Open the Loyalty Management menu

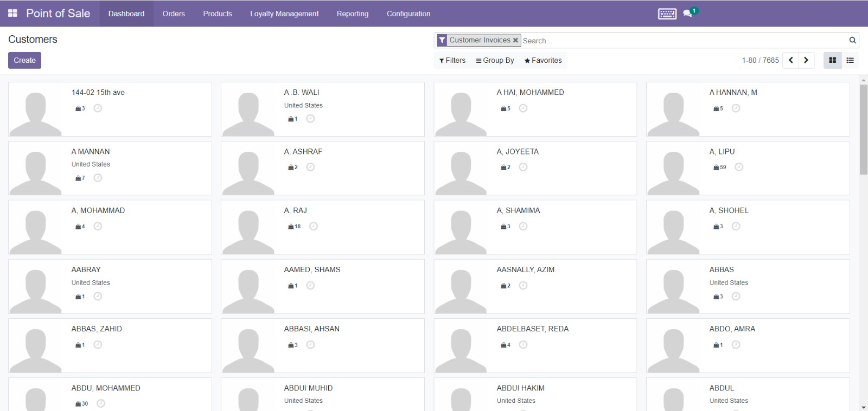pos(284,14)
